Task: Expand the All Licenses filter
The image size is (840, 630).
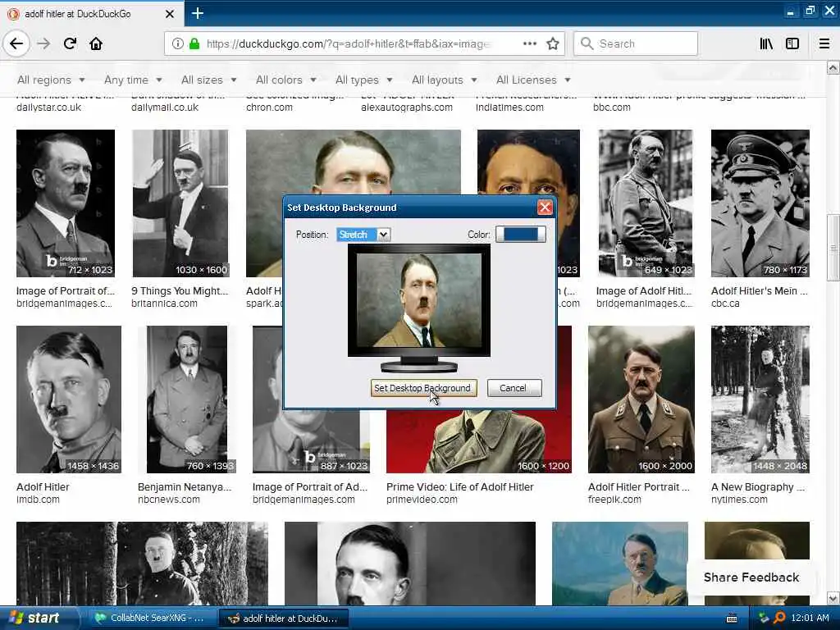Action: pyautogui.click(x=533, y=80)
